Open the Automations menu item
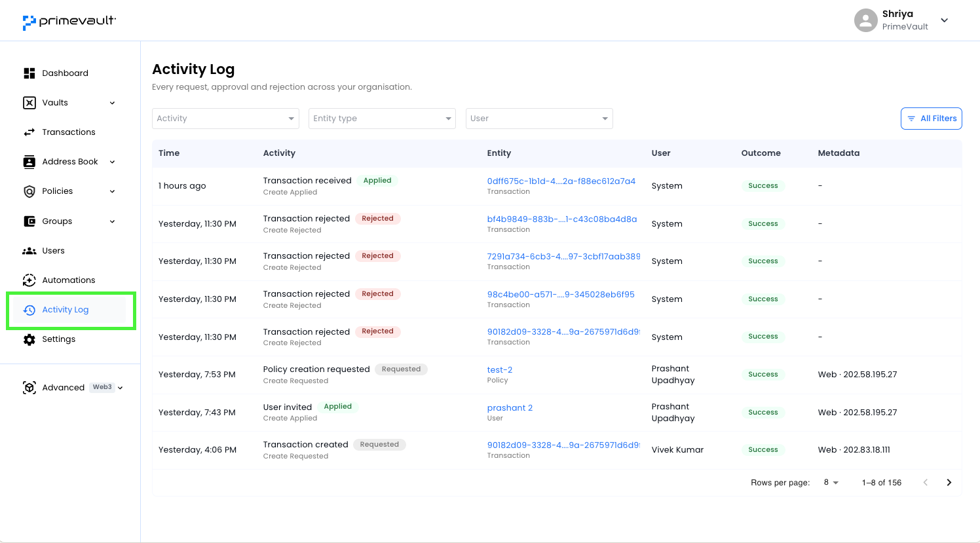The image size is (980, 543). [x=69, y=280]
